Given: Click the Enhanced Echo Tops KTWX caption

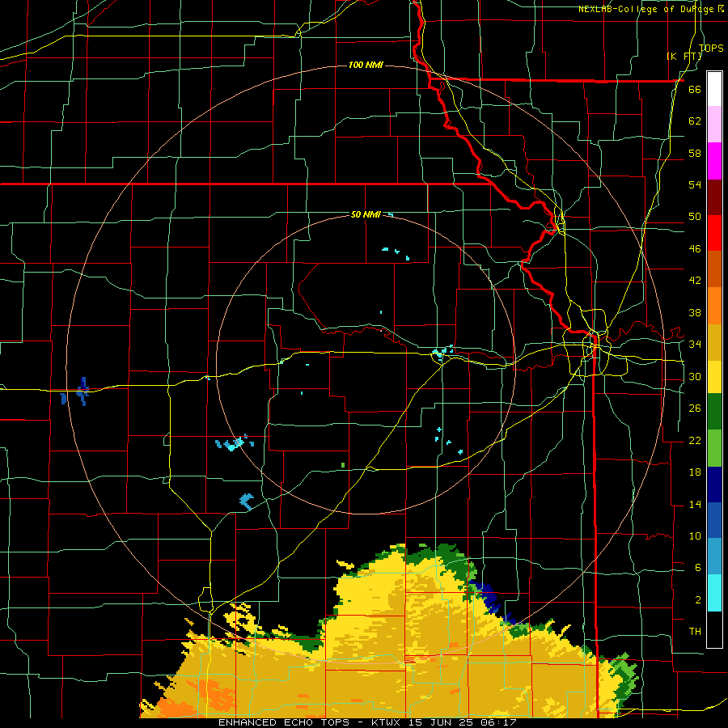Looking at the screenshot, I should click(367, 722).
